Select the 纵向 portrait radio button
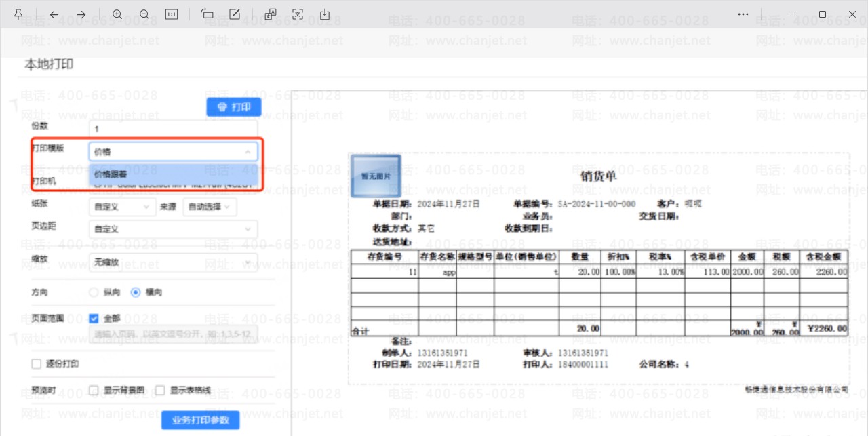The height and width of the screenshot is (436, 868). (x=94, y=292)
